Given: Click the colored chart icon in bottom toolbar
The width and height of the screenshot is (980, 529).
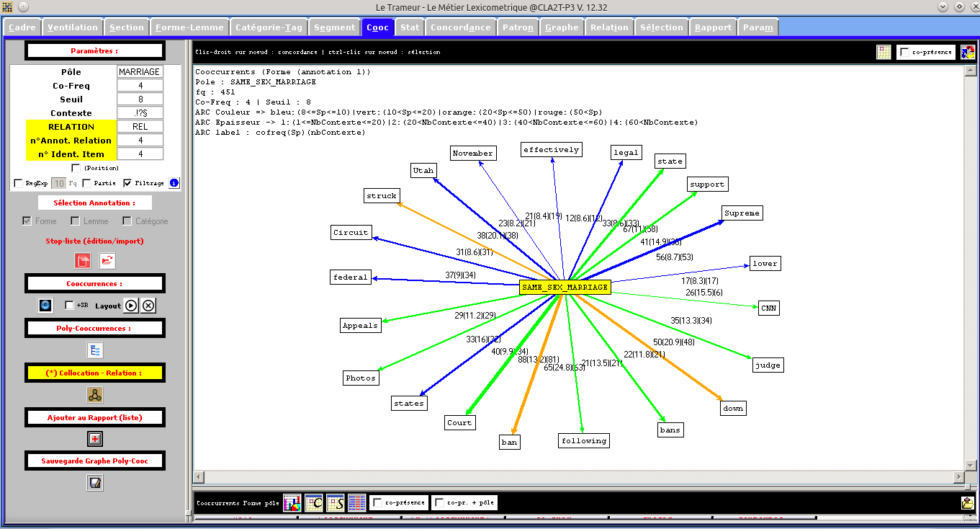Looking at the screenshot, I should [292, 502].
